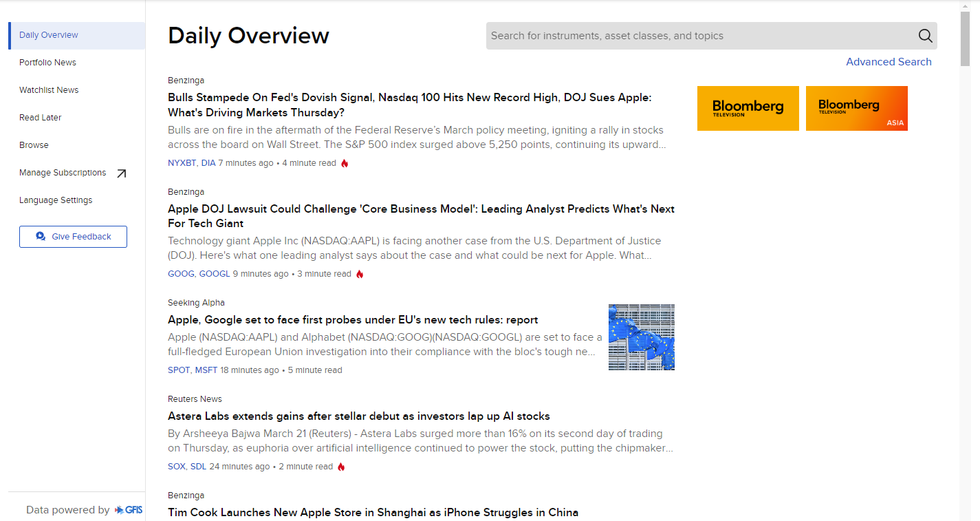Screen dimensions: 980x521
Task: Click the GOOGL ticker on Apple DOJ story
Action: 215,273
